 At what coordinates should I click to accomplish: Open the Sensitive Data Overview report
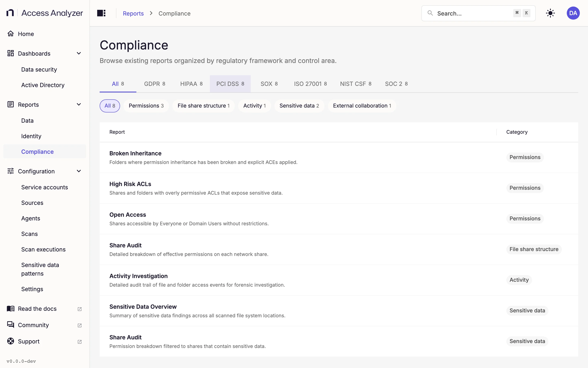[x=339, y=311]
